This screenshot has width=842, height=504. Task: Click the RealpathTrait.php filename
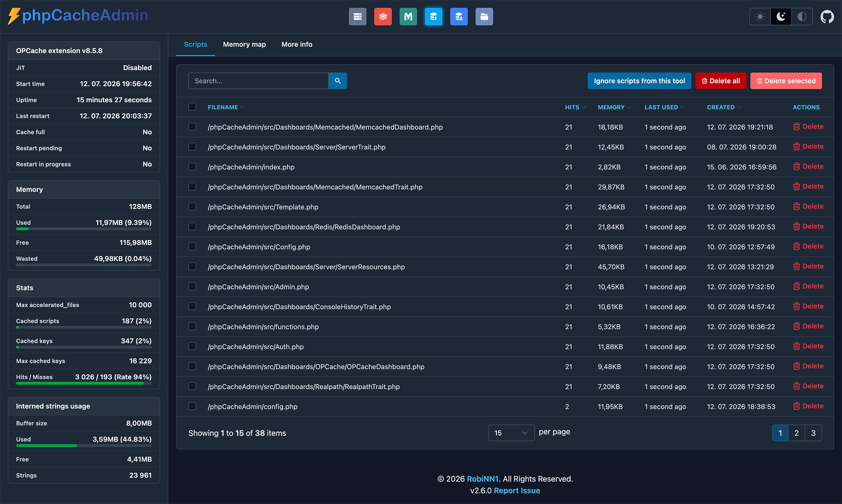[304, 387]
